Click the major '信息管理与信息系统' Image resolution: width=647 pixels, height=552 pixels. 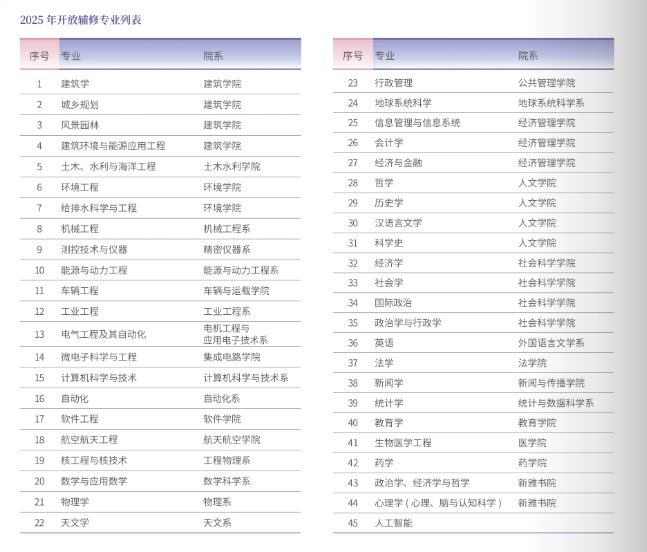(x=418, y=123)
